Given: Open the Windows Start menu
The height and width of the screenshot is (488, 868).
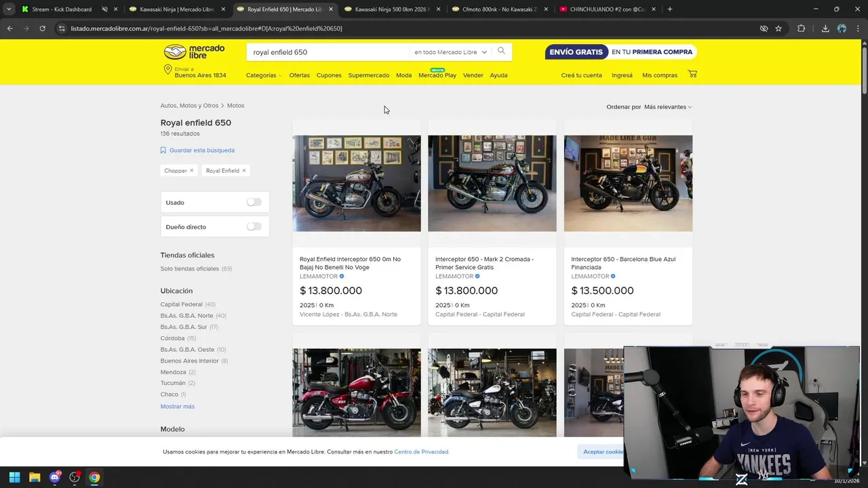Looking at the screenshot, I should (x=14, y=477).
